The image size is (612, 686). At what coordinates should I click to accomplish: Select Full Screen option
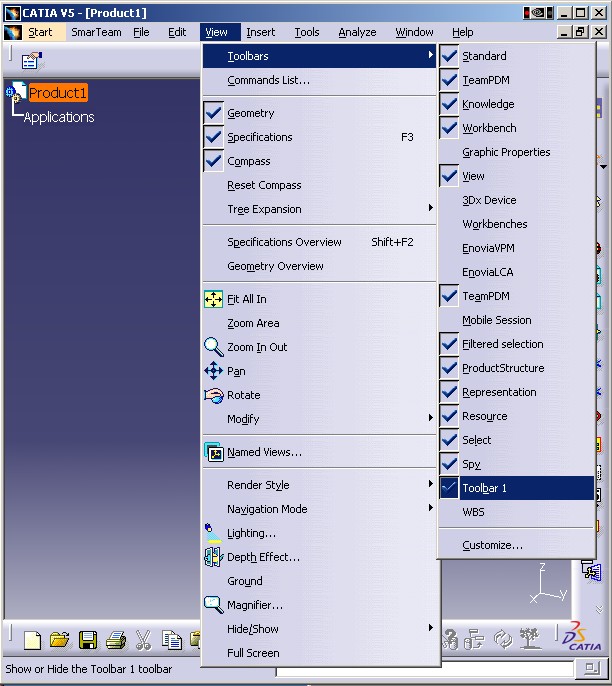pos(320,653)
